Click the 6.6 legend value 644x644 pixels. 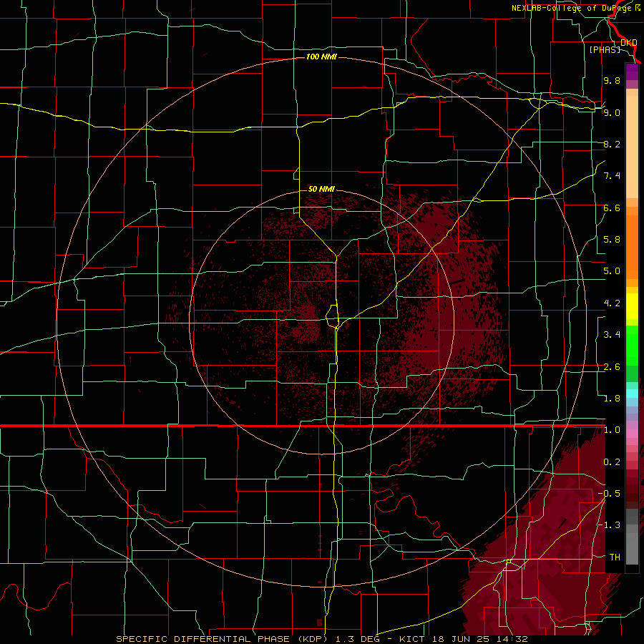click(x=612, y=208)
